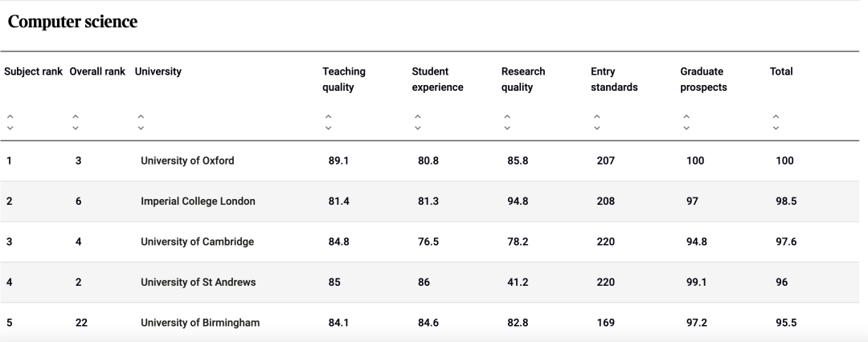Sort Research quality ascending arrow
This screenshot has width=868, height=342.
(507, 116)
